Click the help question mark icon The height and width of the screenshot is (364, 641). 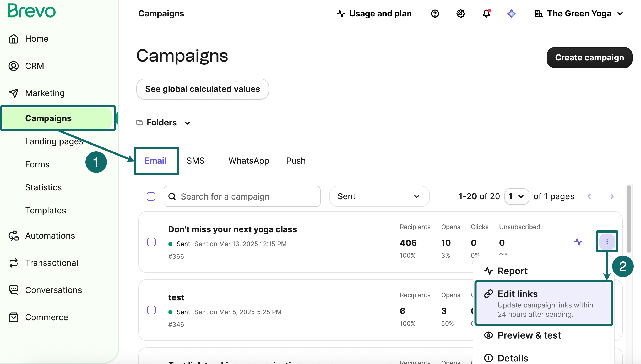(x=435, y=14)
